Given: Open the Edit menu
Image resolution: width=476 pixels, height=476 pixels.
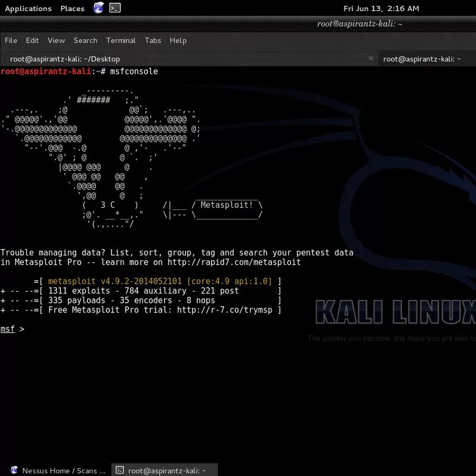Looking at the screenshot, I should [32, 40].
